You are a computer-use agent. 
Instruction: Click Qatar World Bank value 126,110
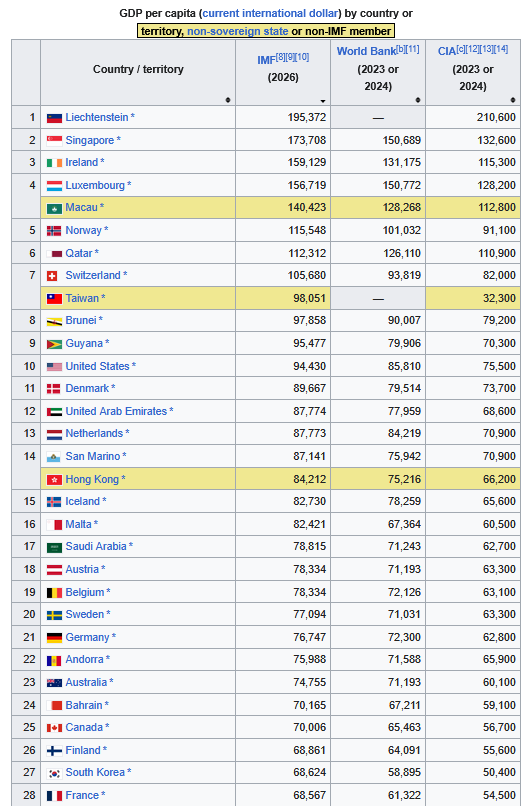[402, 253]
